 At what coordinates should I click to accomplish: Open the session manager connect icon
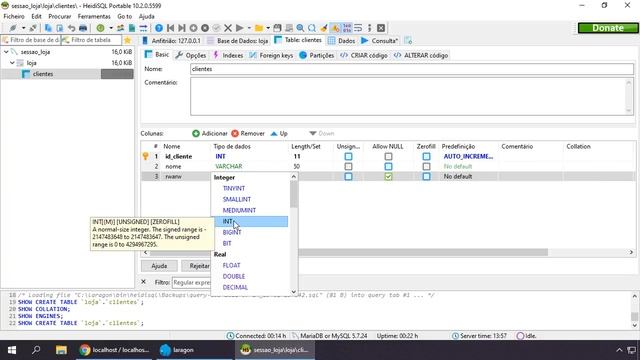(x=13, y=28)
